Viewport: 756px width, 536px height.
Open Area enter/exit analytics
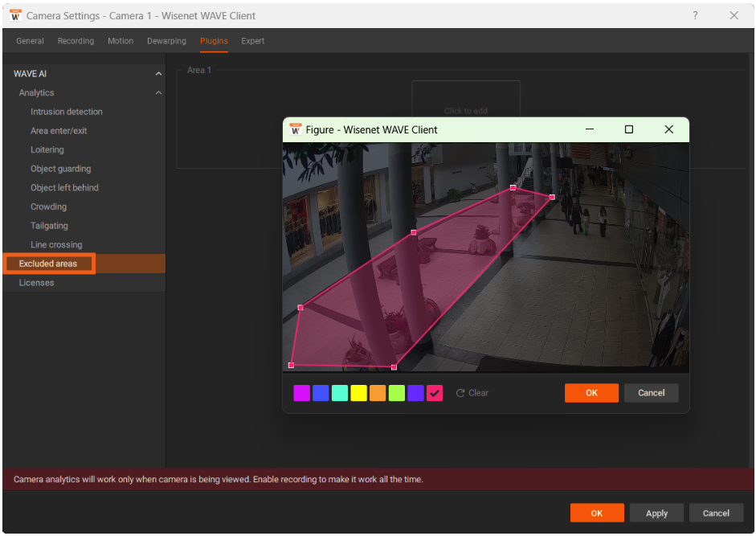point(59,131)
